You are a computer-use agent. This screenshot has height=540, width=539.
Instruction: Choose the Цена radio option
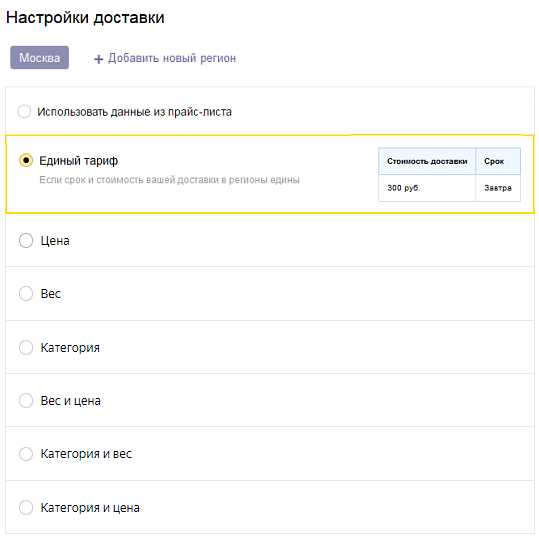tap(26, 240)
